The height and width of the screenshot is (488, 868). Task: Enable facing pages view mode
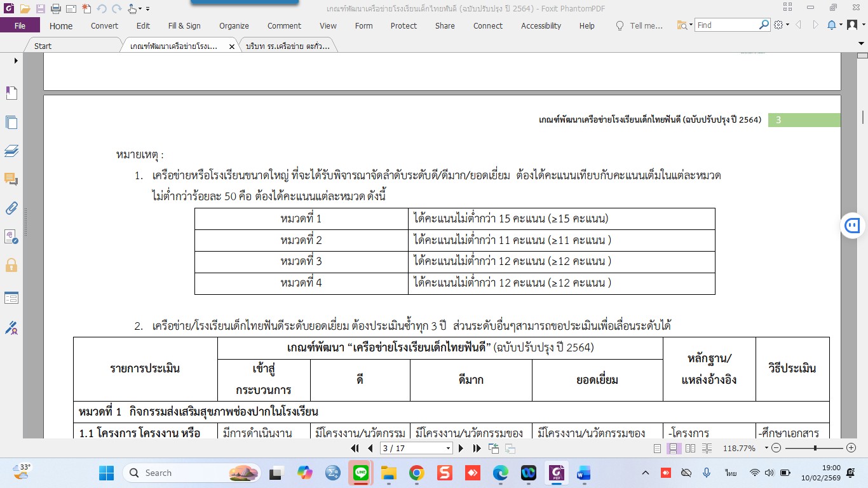[690, 449]
